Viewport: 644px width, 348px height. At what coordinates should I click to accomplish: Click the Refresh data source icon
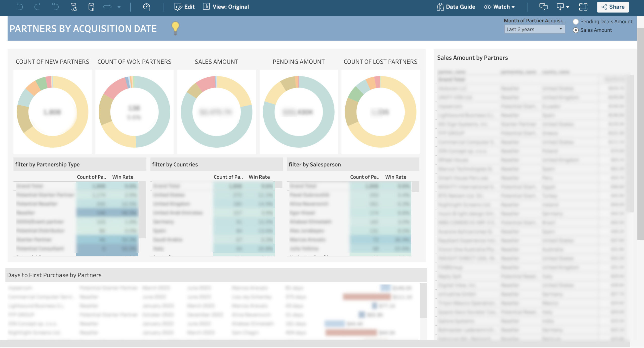pyautogui.click(x=73, y=7)
